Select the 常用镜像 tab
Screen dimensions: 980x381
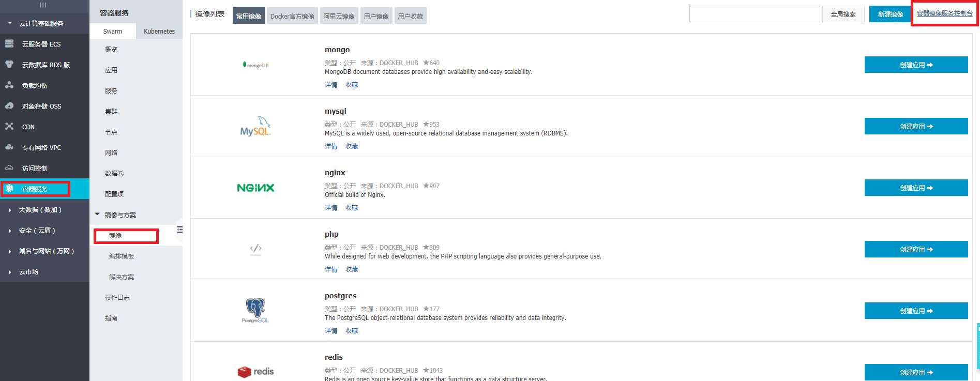(249, 16)
